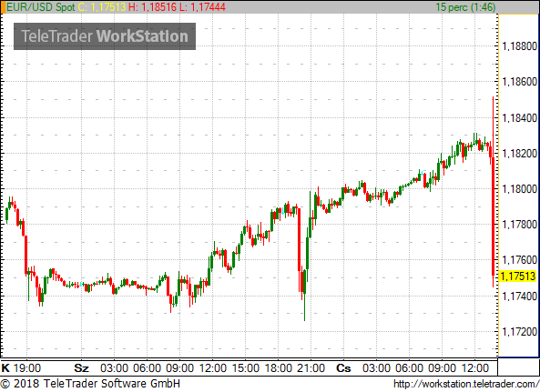This screenshot has width=540, height=392.
Task: Click the 1,18800 price axis label
Action: click(520, 46)
